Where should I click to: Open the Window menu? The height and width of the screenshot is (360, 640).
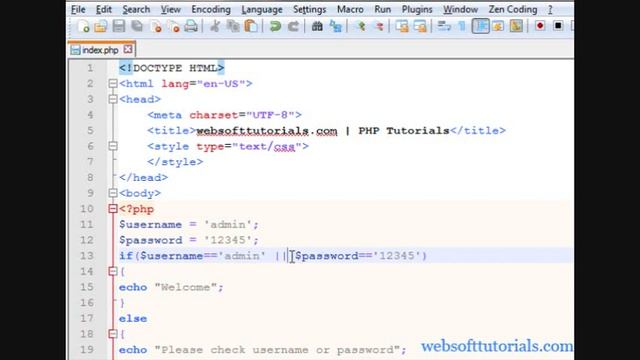point(460,9)
